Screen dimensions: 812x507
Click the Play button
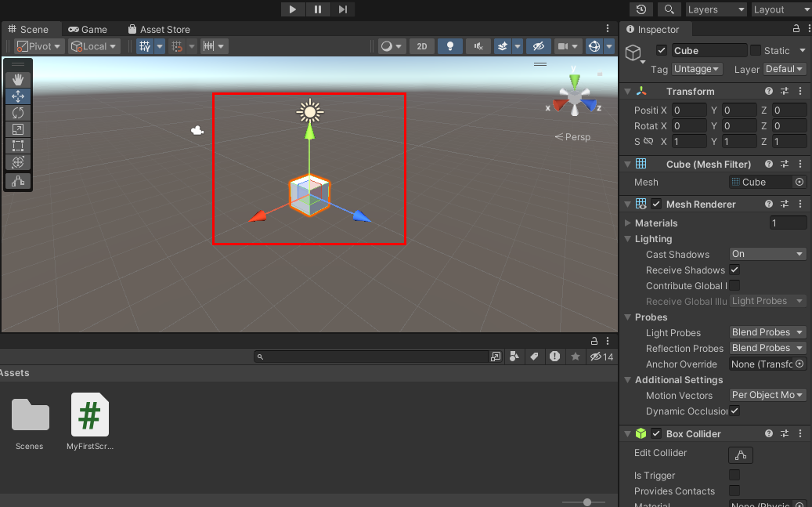pyautogui.click(x=292, y=9)
